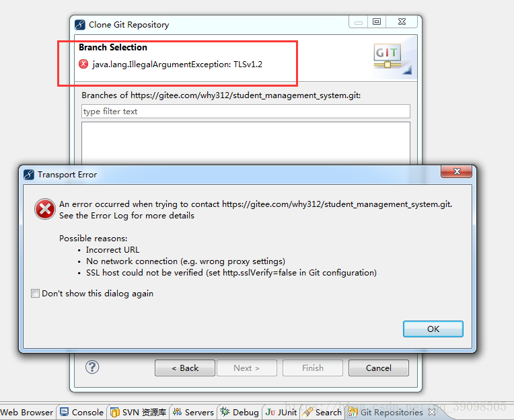Open help via the question mark icon

pos(92,367)
